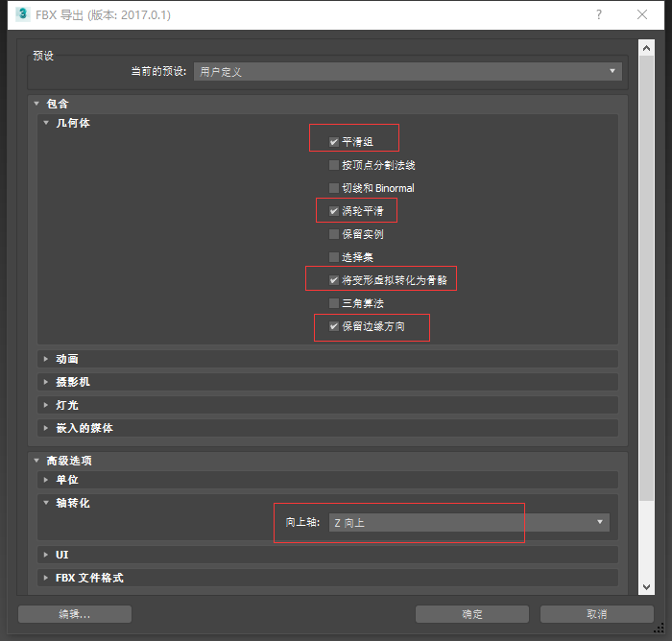
Task: Enable the 保留实例 checkbox
Action: (334, 234)
